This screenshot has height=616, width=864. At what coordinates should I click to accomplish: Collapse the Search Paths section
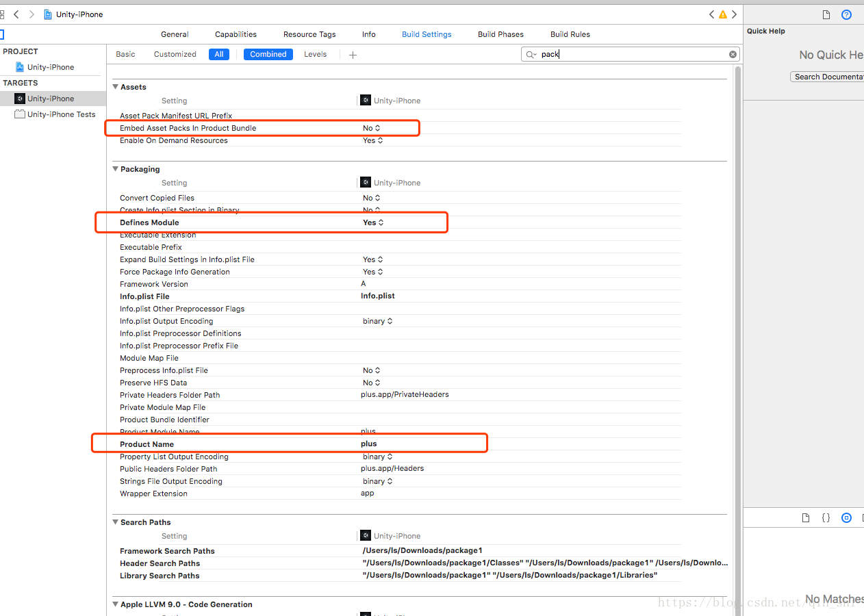click(116, 522)
